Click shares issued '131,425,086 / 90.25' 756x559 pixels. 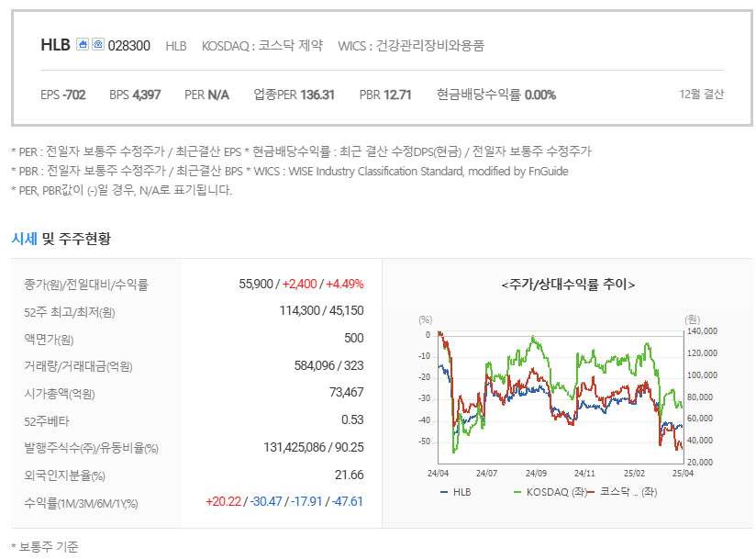[x=314, y=448]
